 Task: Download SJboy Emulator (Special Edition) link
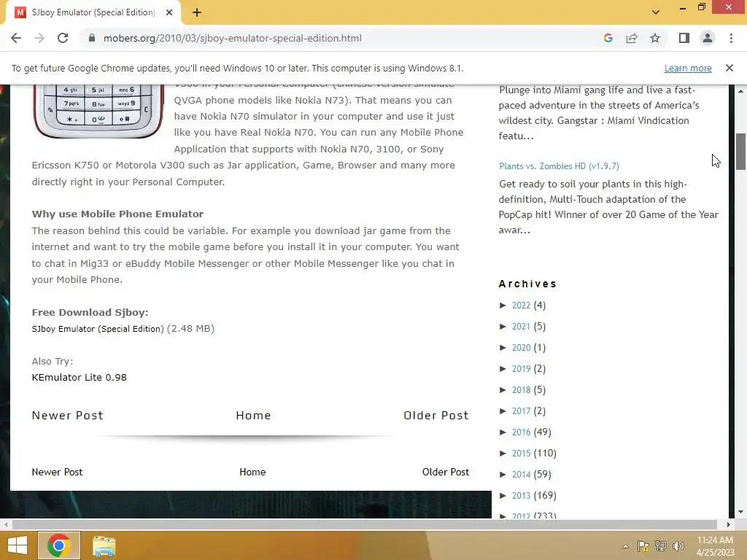(98, 329)
